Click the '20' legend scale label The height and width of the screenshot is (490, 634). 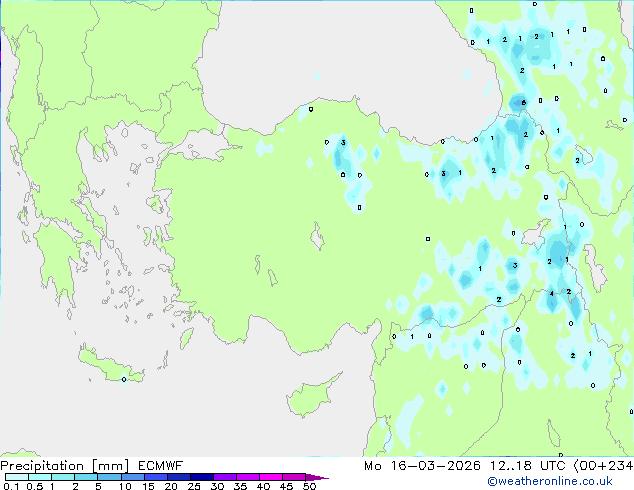(171, 486)
